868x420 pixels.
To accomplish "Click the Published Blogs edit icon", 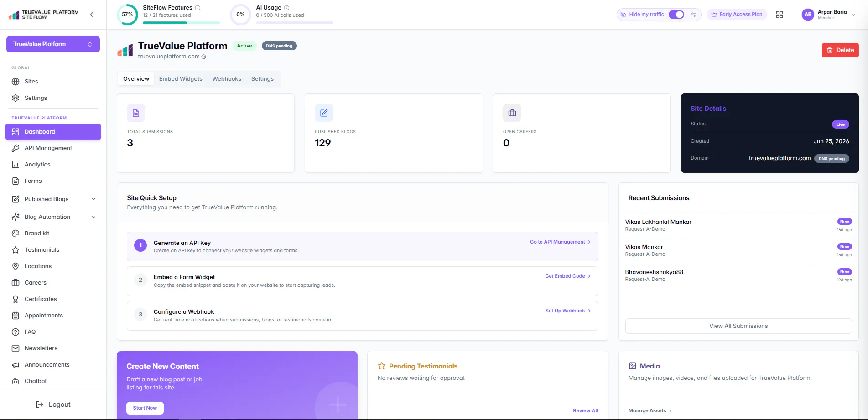I will [324, 113].
